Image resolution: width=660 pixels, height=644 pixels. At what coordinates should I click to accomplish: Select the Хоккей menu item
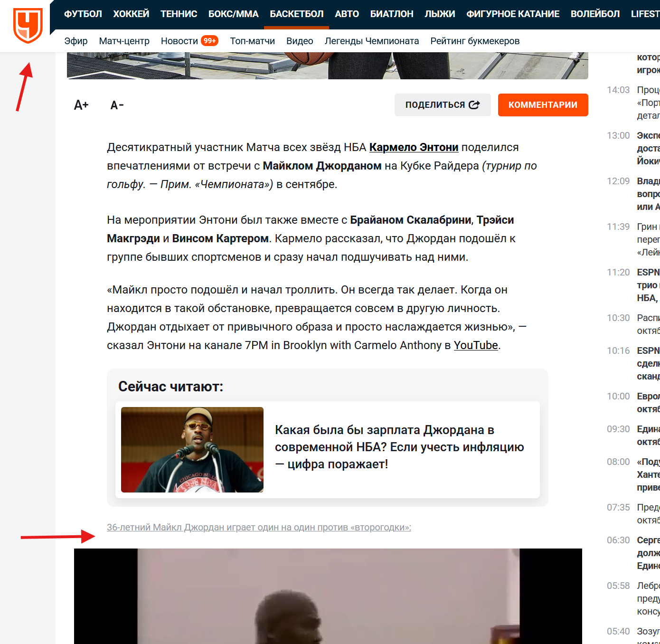click(x=131, y=14)
